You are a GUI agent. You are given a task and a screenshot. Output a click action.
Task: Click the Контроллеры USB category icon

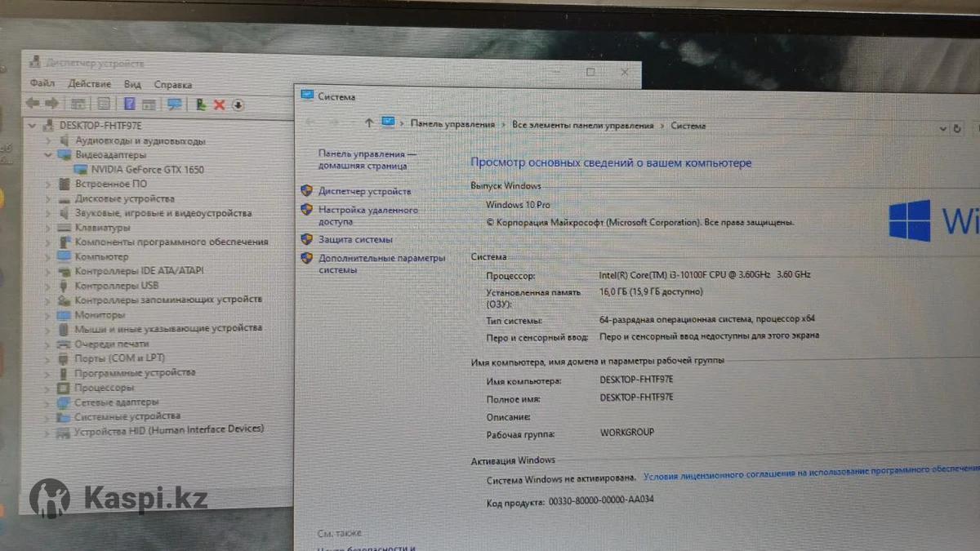pyautogui.click(x=65, y=286)
